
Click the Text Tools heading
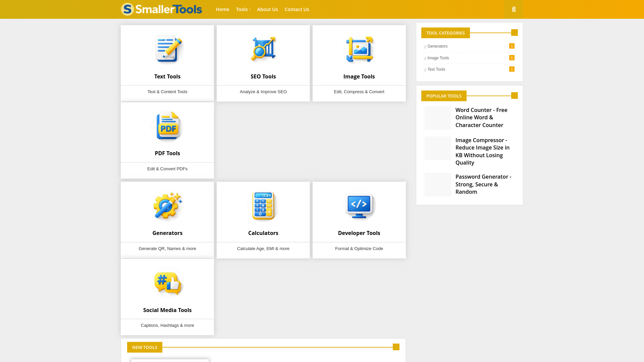[167, 76]
